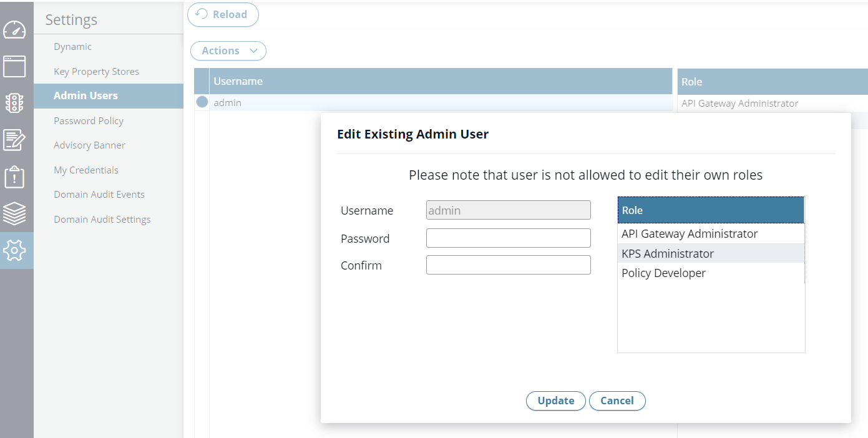Open Dynamic settings menu item
Viewport: 868px width, 438px height.
pyautogui.click(x=72, y=47)
